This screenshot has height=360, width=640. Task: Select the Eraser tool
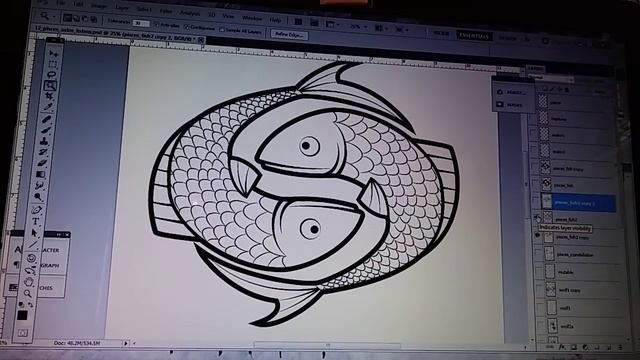tap(42, 163)
